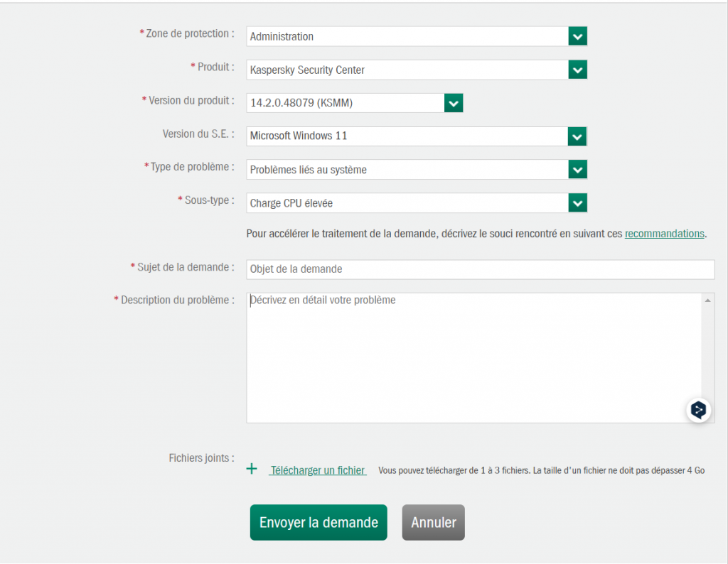Viewport: 728px width, 564px height.
Task: Open the Zone de protection dropdown arrow
Action: (x=577, y=36)
